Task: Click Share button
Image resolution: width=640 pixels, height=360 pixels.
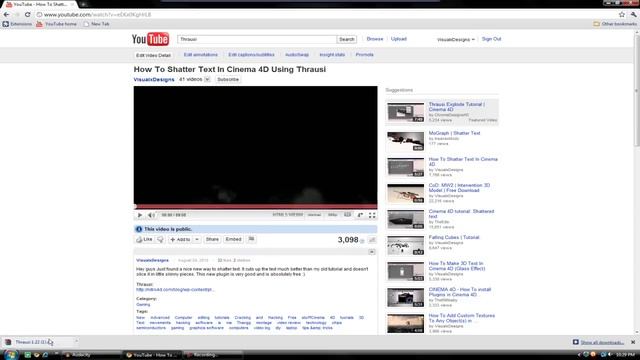Action: tap(212, 240)
